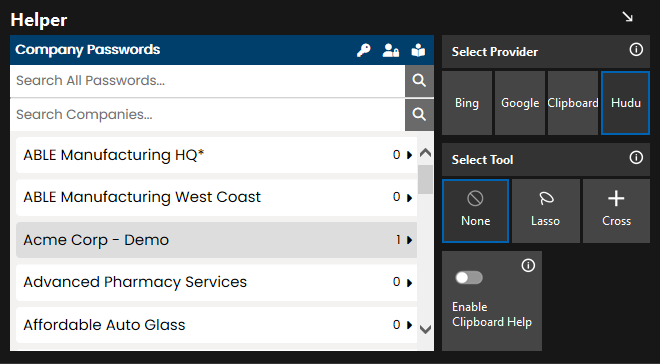Viewport: 660px width, 364px height.
Task: Expand the Acme Corp - Demo entry arrow
Action: [409, 240]
